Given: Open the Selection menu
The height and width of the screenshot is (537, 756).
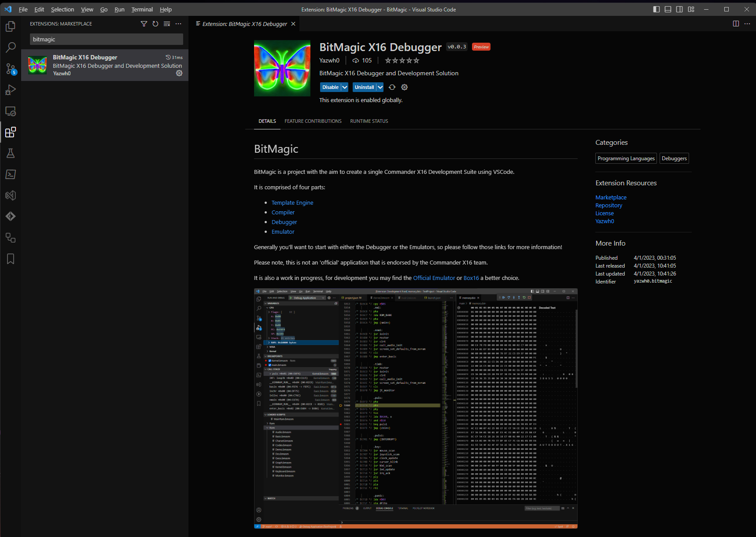Looking at the screenshot, I should (x=63, y=9).
